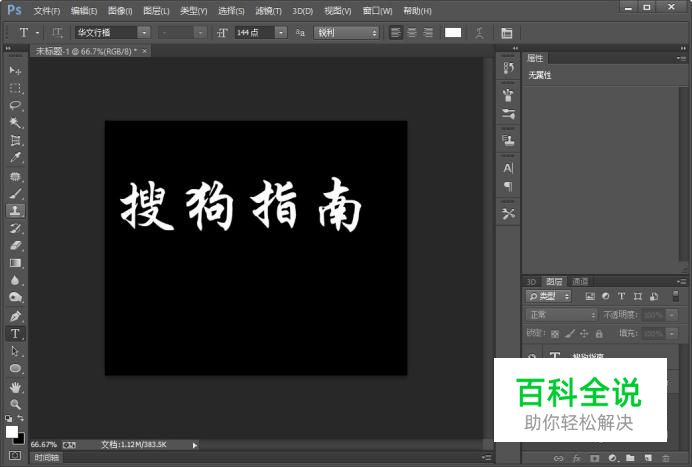Image resolution: width=692 pixels, height=467 pixels.
Task: Open the History panel icon
Action: [508, 68]
